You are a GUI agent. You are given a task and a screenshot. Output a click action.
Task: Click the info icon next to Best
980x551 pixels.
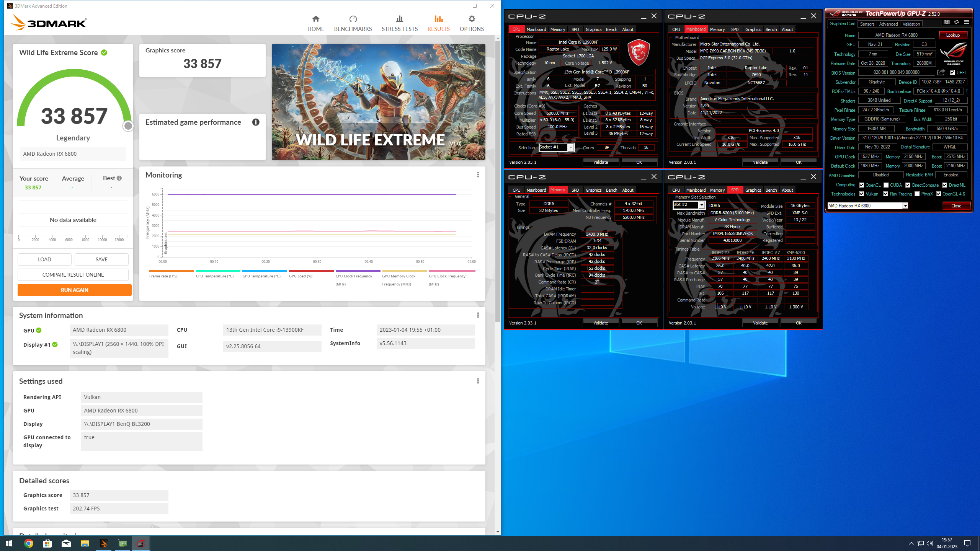coord(119,178)
